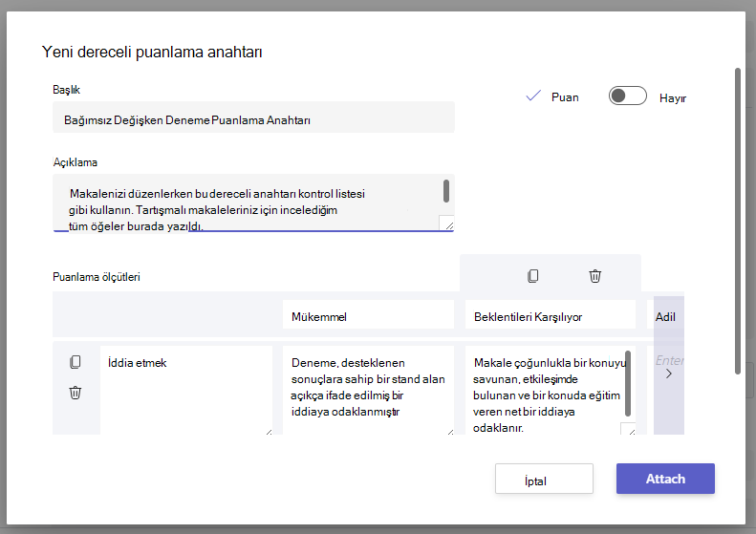Viewport: 756px width, 534px height.
Task: Edit the Başlık title field
Action: pyautogui.click(x=253, y=117)
